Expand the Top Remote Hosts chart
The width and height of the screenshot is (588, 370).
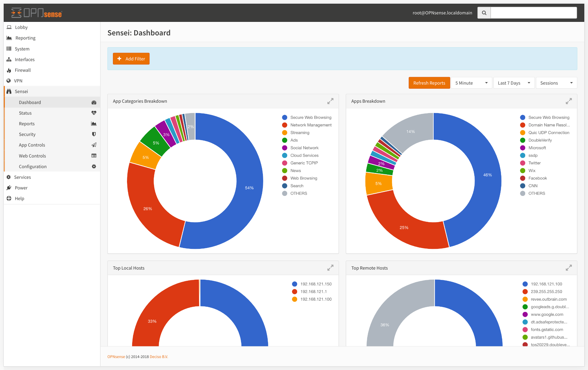click(x=569, y=268)
